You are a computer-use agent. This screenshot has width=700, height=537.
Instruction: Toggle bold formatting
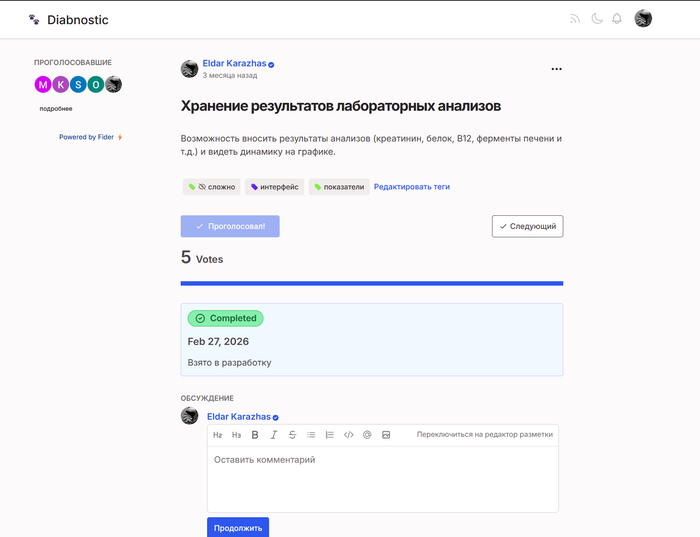coord(255,435)
